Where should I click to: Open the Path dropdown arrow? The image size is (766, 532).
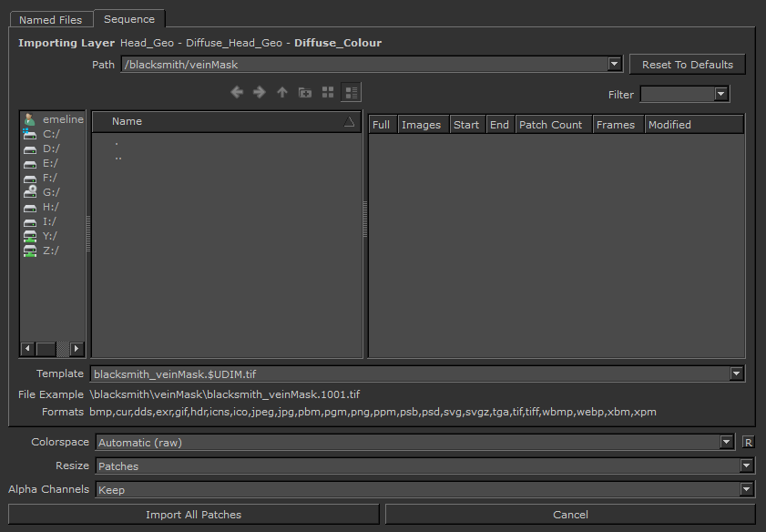tap(614, 64)
